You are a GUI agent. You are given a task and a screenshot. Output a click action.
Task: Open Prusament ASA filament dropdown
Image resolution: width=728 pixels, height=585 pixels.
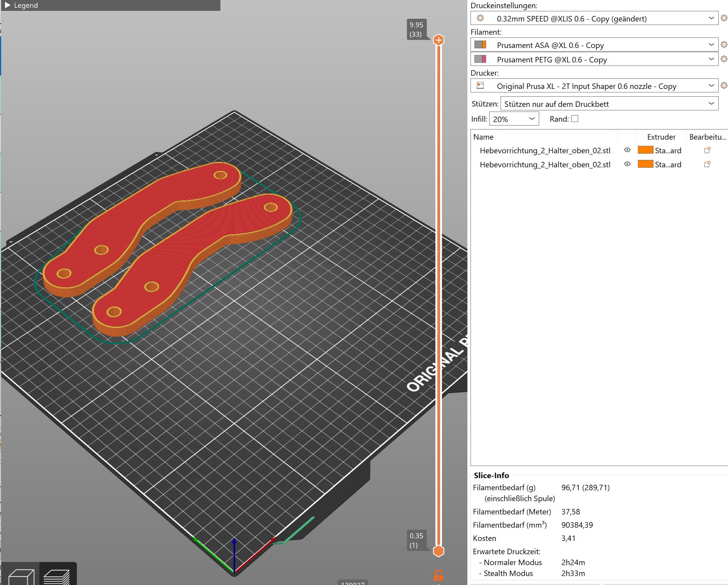[x=594, y=45]
